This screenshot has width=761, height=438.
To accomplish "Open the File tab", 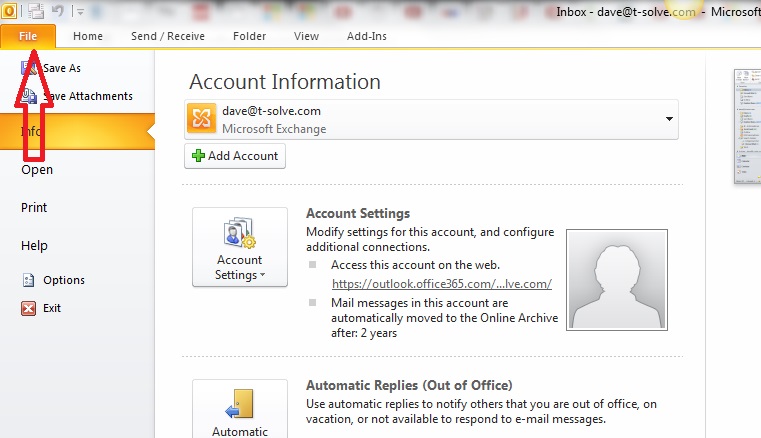I will click(28, 36).
